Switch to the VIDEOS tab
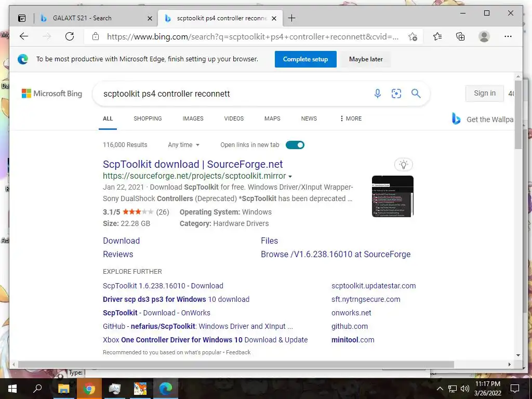532x399 pixels. point(234,118)
